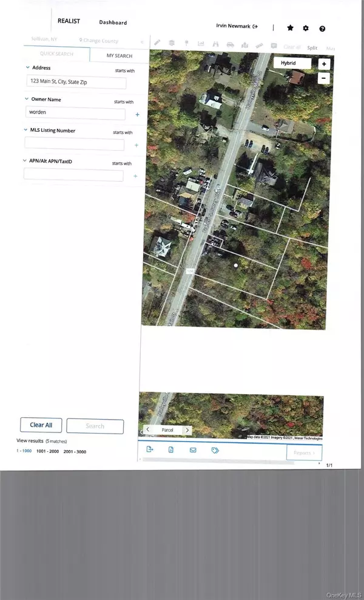Click horizontal scrollbar beneath the map toolbar icons
The width and height of the screenshot is (364, 600).
pyautogui.click(x=218, y=462)
